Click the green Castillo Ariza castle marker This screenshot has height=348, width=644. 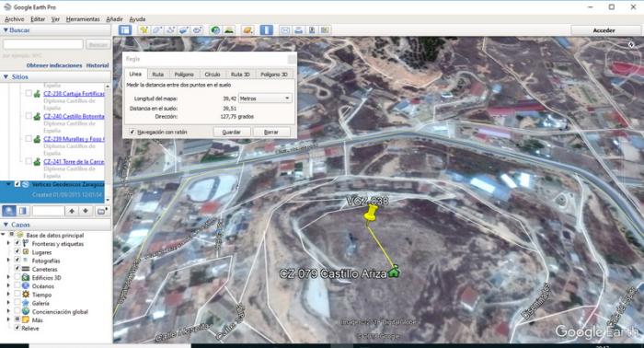click(x=394, y=272)
